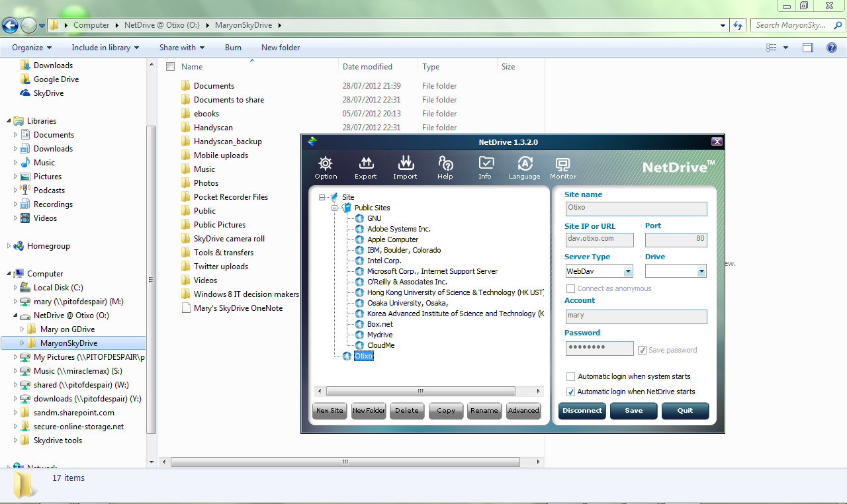
Task: Expand the Mary on GDrive folder node
Action: click(23, 329)
